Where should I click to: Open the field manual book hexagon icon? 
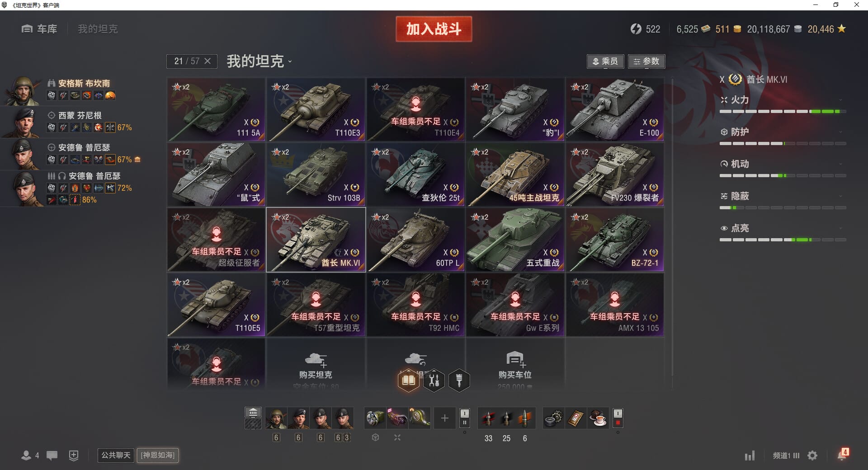(408, 380)
